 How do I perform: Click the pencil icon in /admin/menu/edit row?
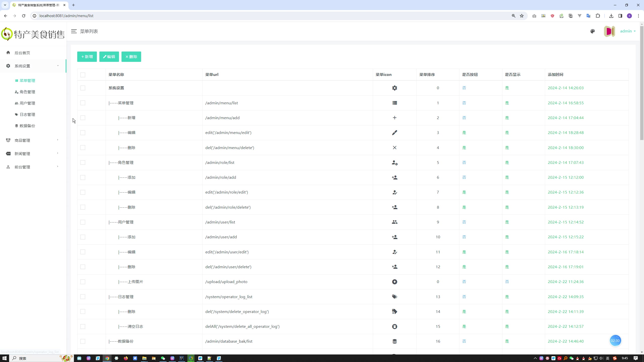coord(394,132)
